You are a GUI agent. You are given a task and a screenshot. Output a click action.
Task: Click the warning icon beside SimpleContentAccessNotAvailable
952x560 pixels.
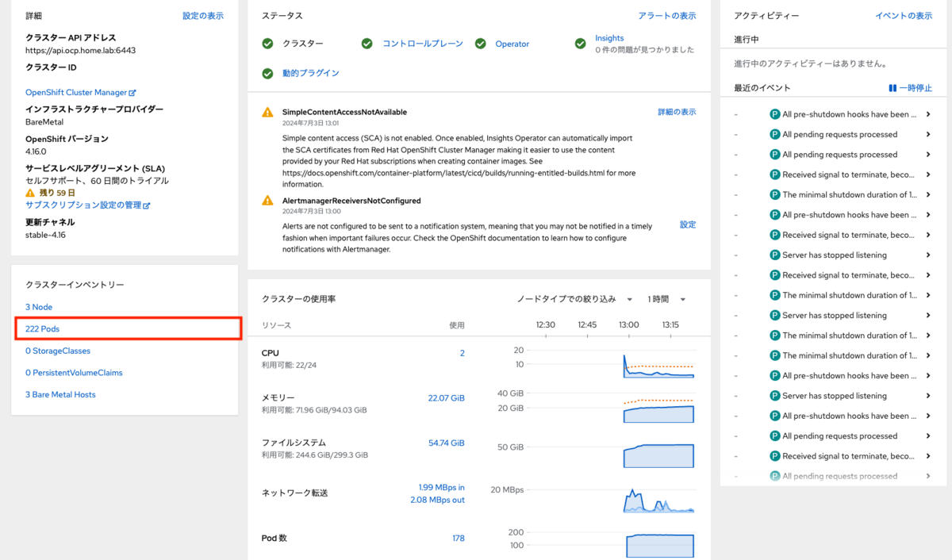pos(267,112)
